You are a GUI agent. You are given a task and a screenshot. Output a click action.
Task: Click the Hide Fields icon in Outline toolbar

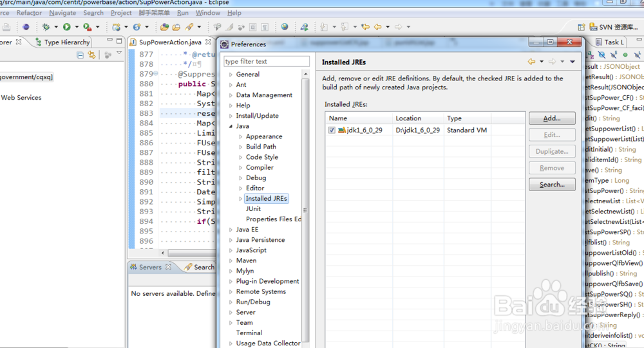click(x=601, y=55)
